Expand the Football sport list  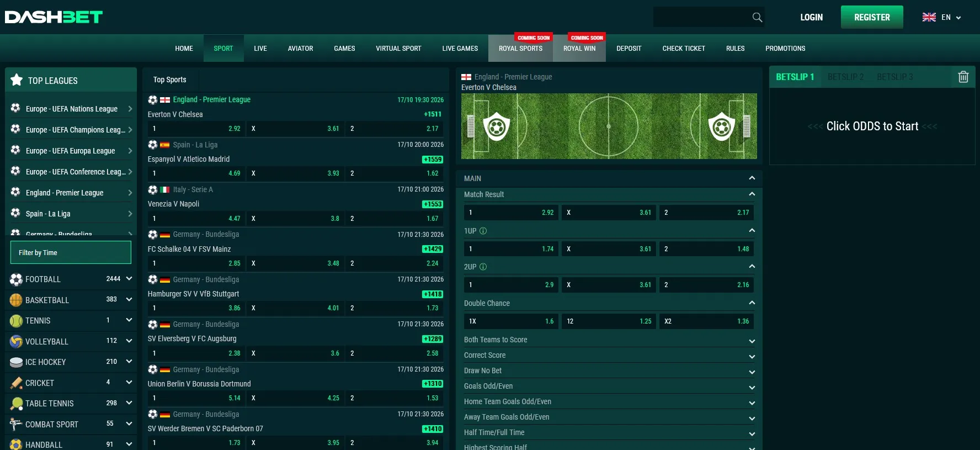[x=129, y=279]
